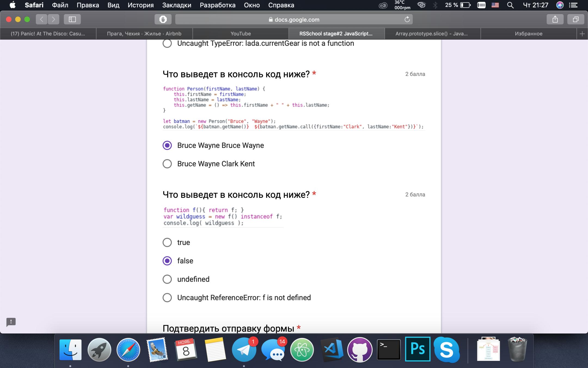
Task: Choose the "undefined" answer option
Action: (167, 279)
